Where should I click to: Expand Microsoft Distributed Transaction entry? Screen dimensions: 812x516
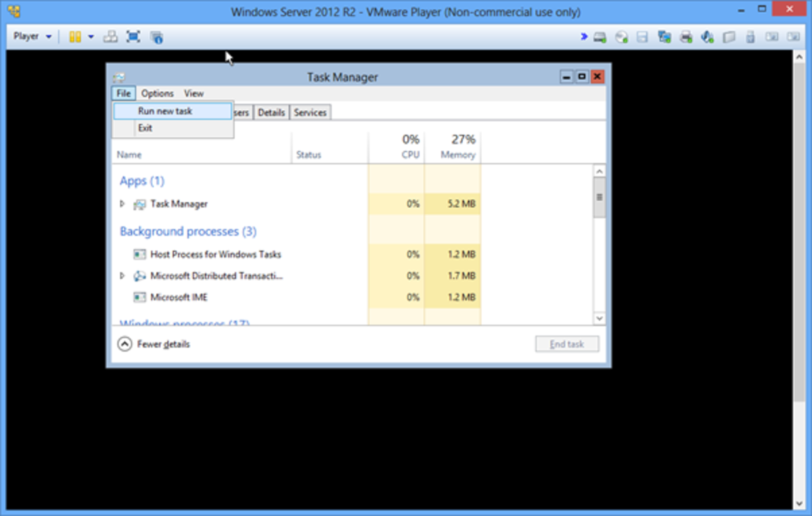[x=122, y=276]
